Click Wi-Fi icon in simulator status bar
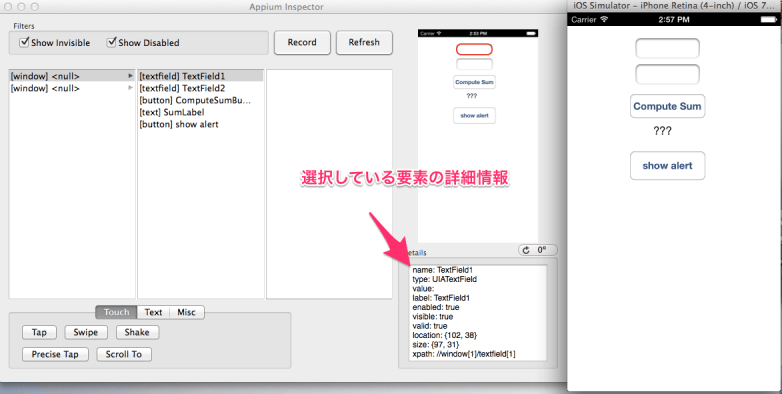 coord(604,19)
